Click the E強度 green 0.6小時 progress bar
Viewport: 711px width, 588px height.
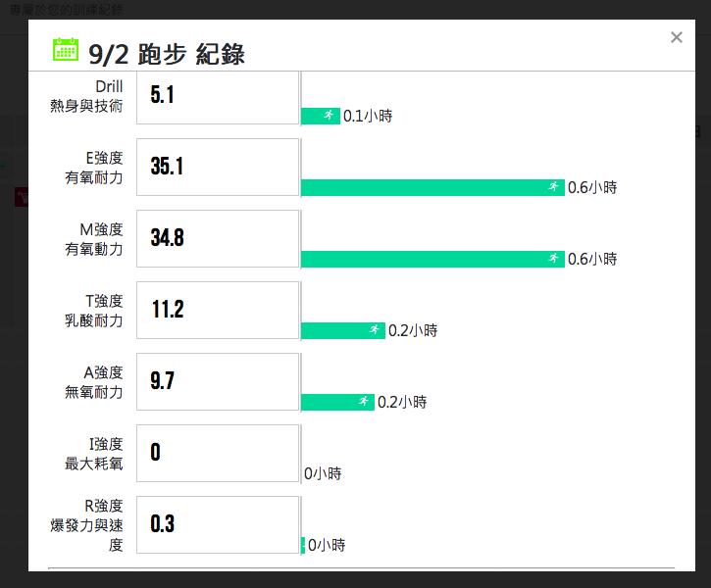433,187
